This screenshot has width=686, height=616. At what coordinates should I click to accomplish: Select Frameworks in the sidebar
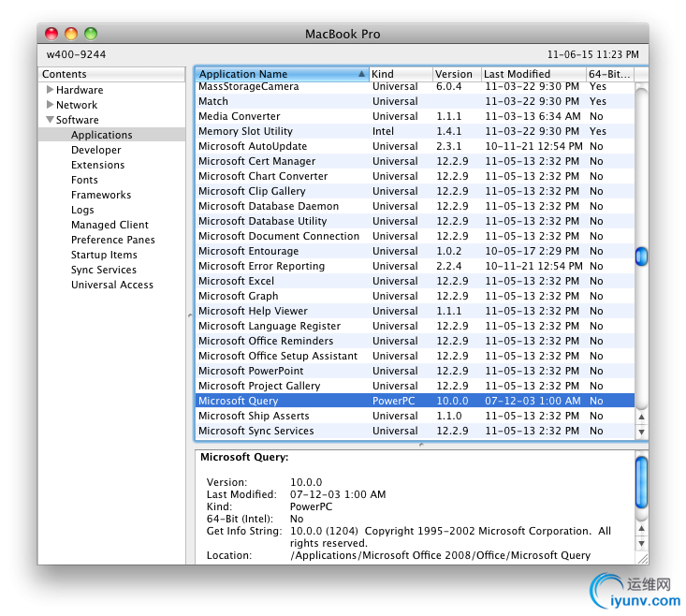(101, 195)
